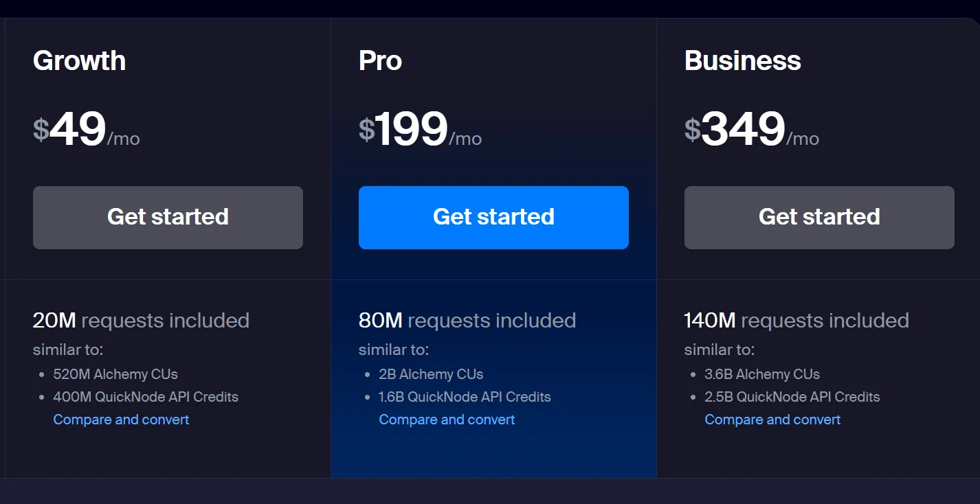
Task: Click the Business plan heading
Action: (x=742, y=61)
